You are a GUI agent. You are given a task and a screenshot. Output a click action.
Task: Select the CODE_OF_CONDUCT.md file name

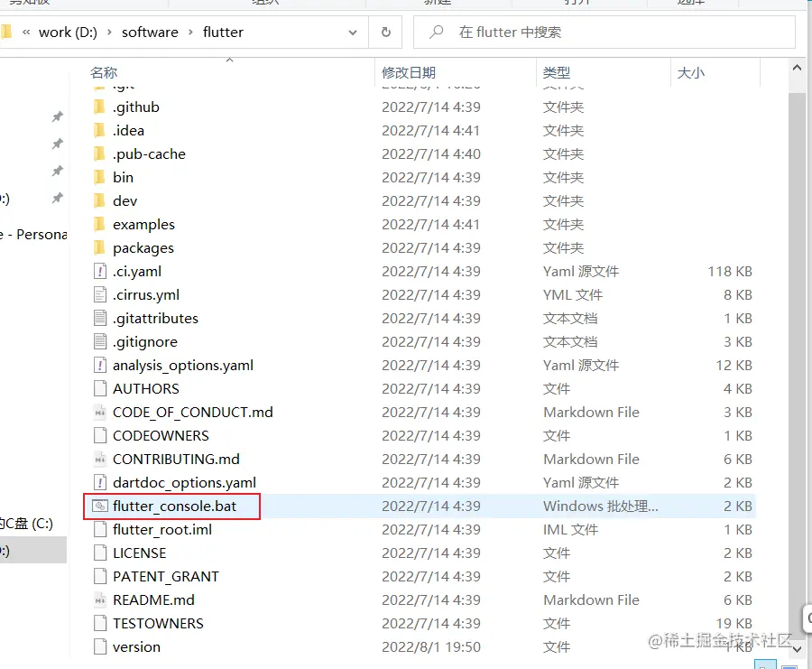(193, 412)
